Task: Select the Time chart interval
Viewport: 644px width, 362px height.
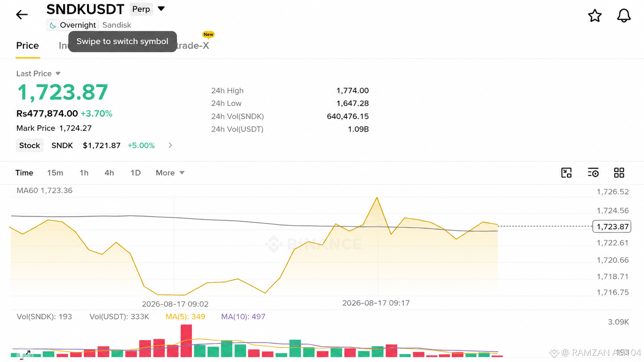Action: point(24,173)
